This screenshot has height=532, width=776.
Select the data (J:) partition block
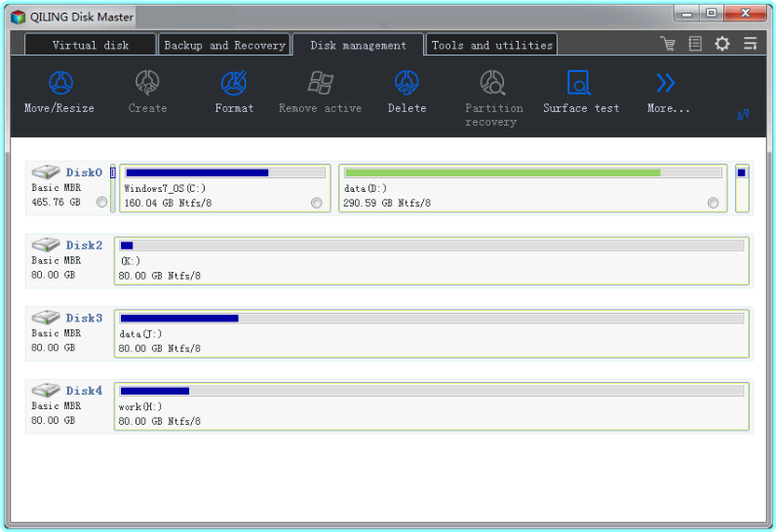[x=432, y=334]
